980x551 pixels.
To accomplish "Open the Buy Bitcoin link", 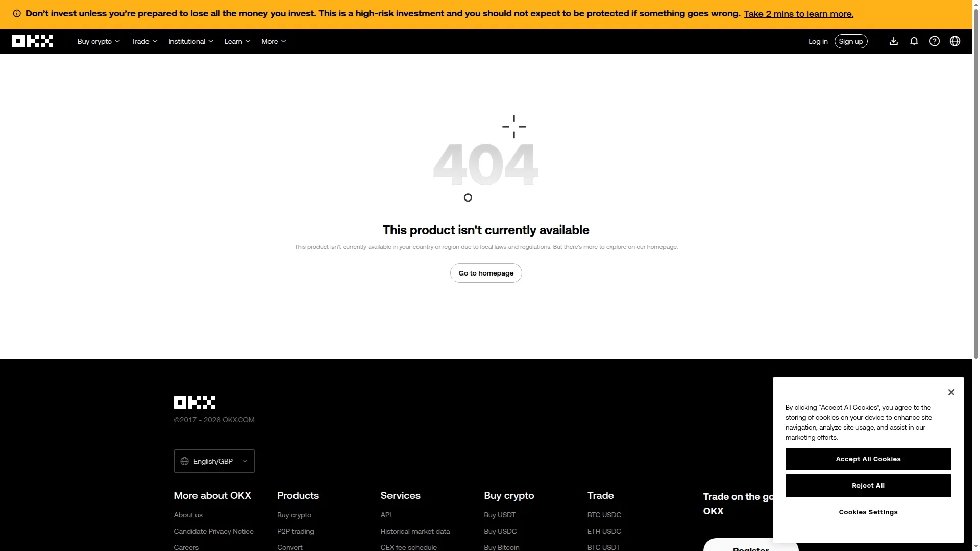I will coord(502,547).
